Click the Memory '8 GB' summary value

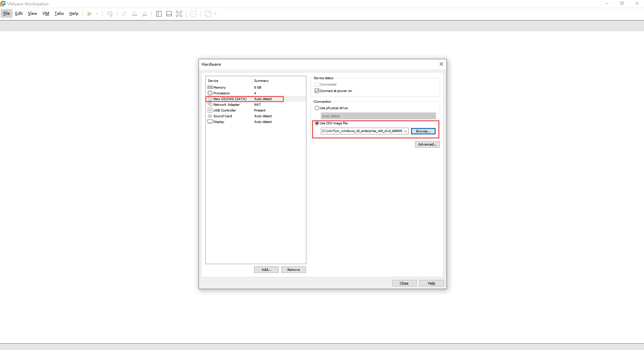click(258, 87)
